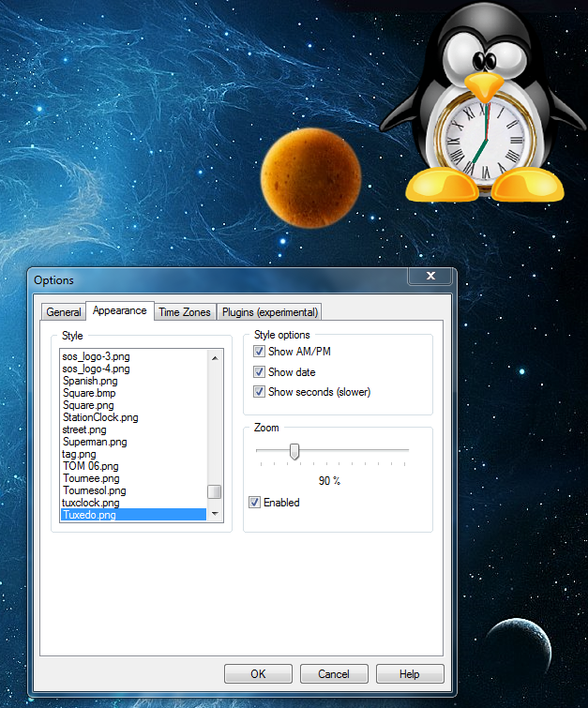
Task: Open the Plugins (experimental) tab
Action: [269, 312]
